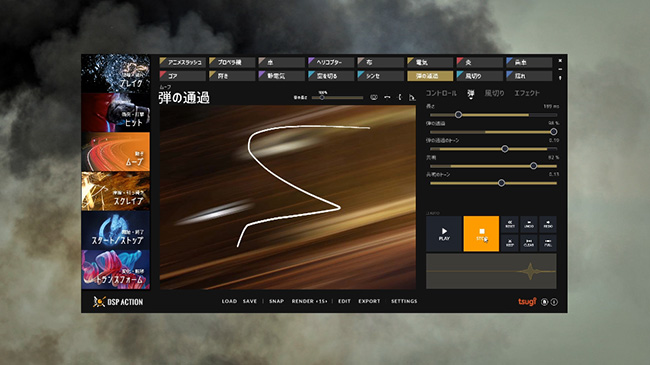
Task: Choose the ヘリコプター preset
Action: pyautogui.click(x=331, y=63)
